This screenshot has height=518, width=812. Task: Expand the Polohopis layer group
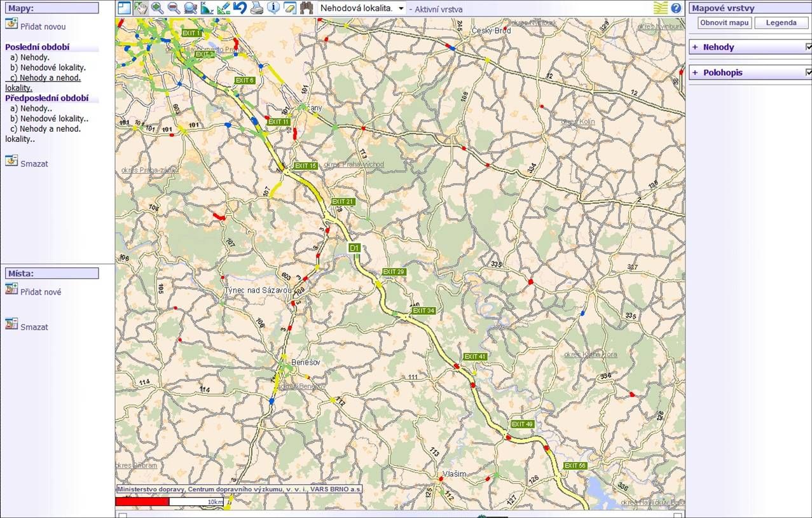(x=696, y=73)
